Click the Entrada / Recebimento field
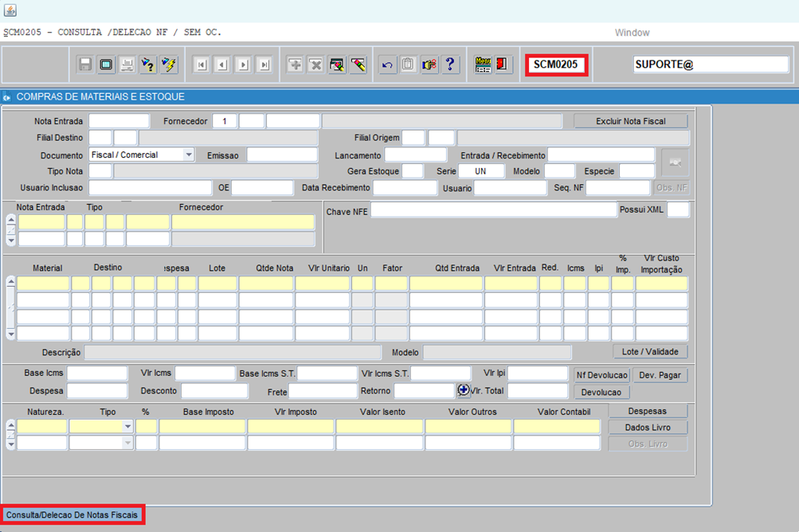 point(601,155)
